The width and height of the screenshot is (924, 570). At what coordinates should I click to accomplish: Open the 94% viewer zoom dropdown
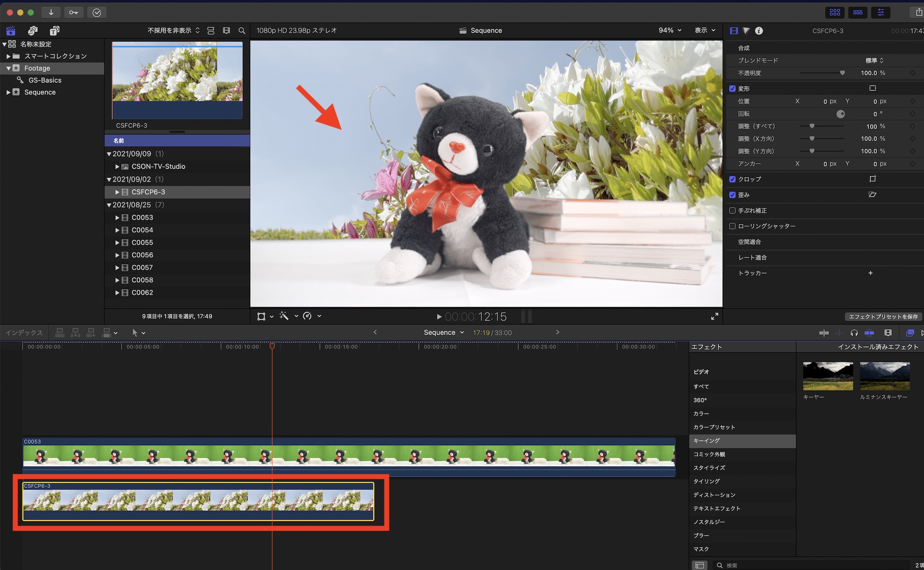pyautogui.click(x=670, y=30)
